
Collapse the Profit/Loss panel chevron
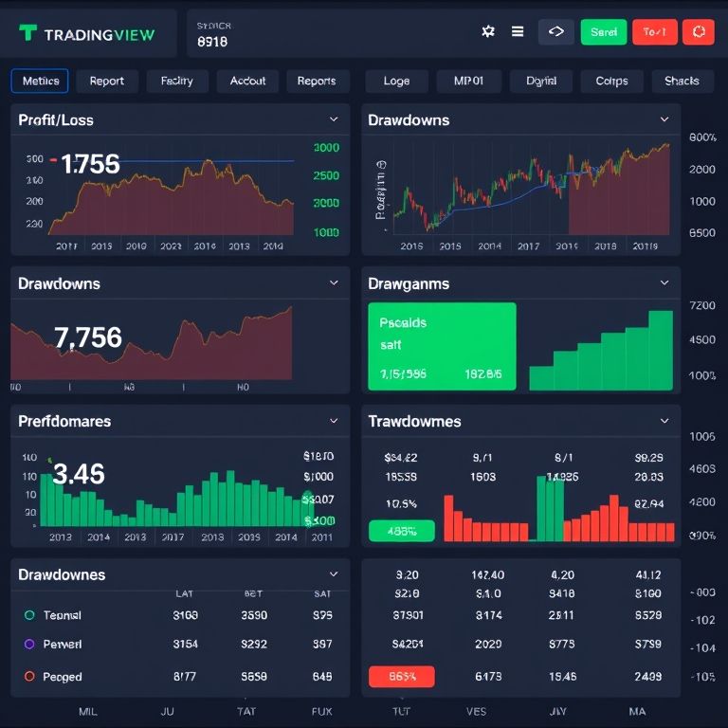(334, 119)
